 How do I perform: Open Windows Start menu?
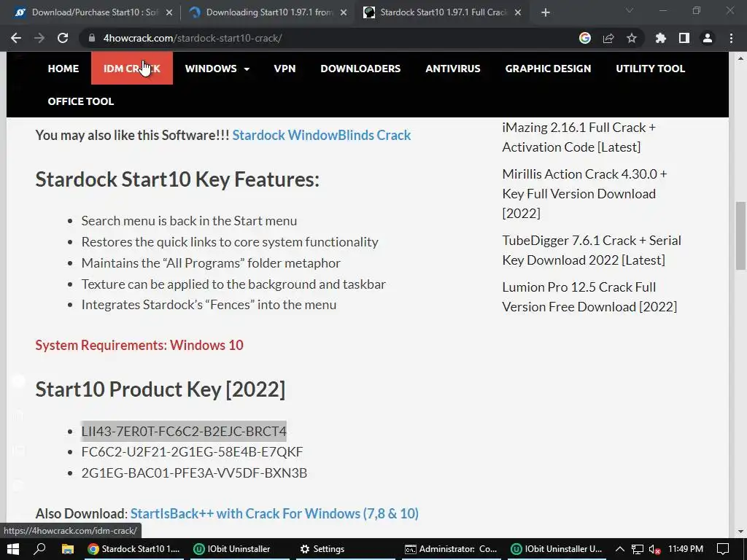coord(13,549)
